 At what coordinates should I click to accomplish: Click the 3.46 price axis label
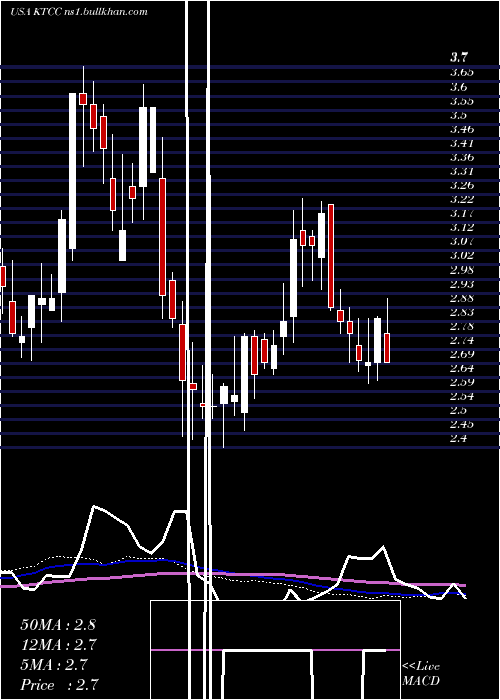click(x=462, y=129)
